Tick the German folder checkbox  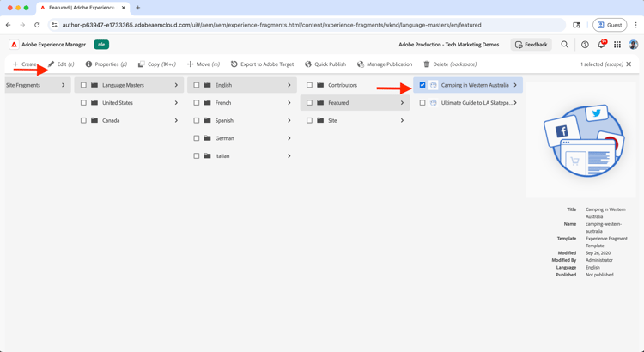click(x=197, y=138)
